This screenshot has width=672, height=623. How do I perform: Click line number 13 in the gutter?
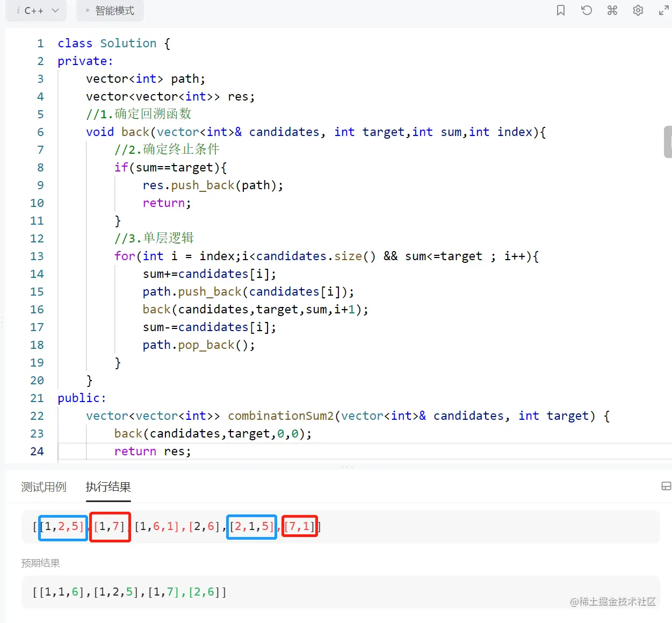tap(37, 256)
